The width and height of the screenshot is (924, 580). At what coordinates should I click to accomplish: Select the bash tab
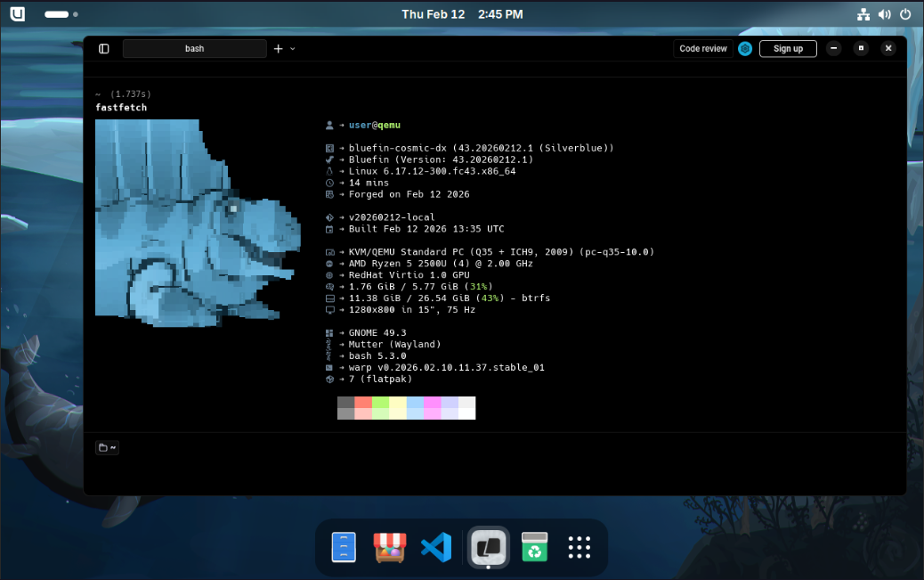click(x=194, y=48)
